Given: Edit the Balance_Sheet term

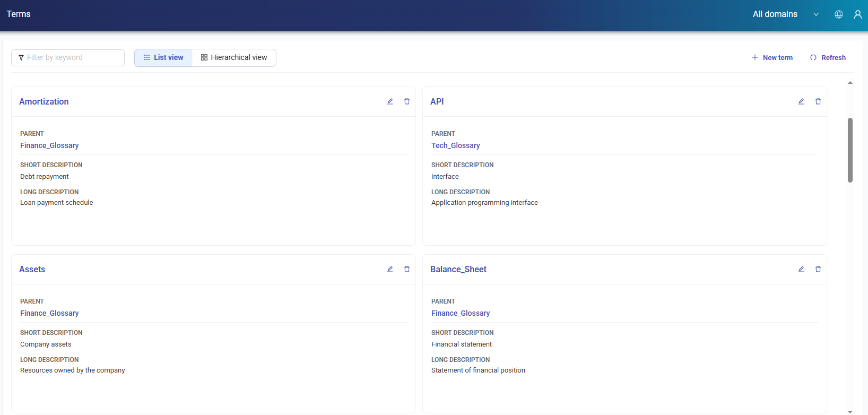Looking at the screenshot, I should (801, 269).
